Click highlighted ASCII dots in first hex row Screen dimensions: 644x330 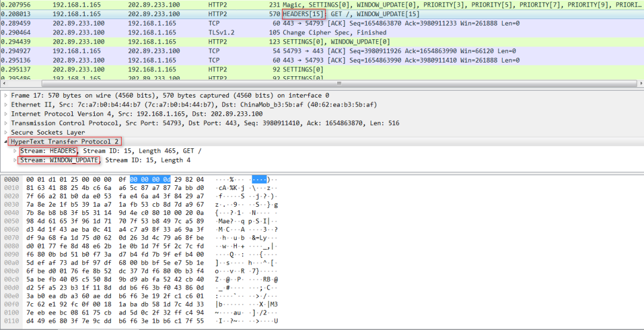pyautogui.click(x=259, y=179)
